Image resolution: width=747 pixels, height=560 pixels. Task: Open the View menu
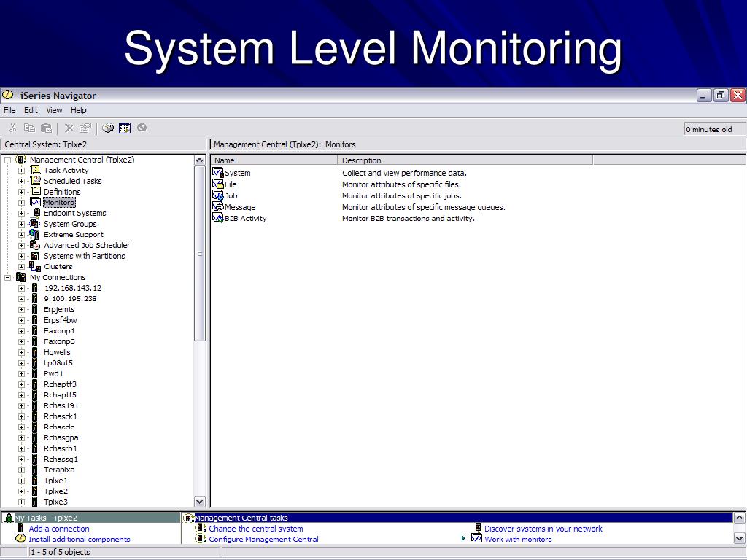[54, 111]
